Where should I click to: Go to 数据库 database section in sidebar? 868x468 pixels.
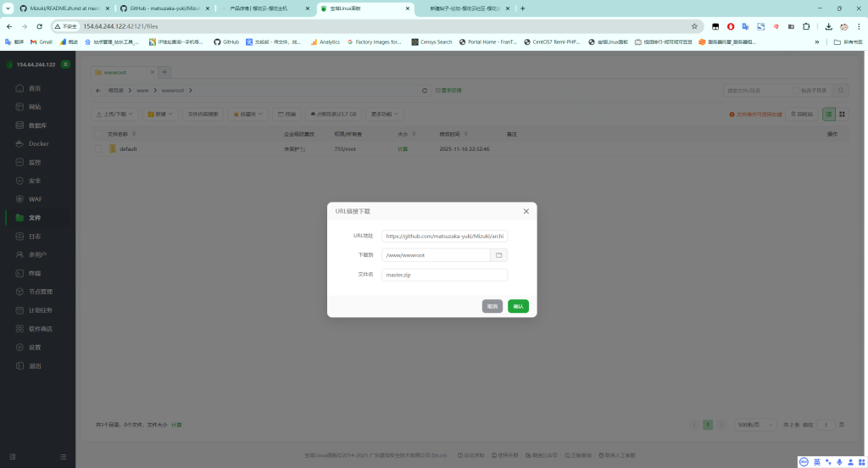[36, 125]
